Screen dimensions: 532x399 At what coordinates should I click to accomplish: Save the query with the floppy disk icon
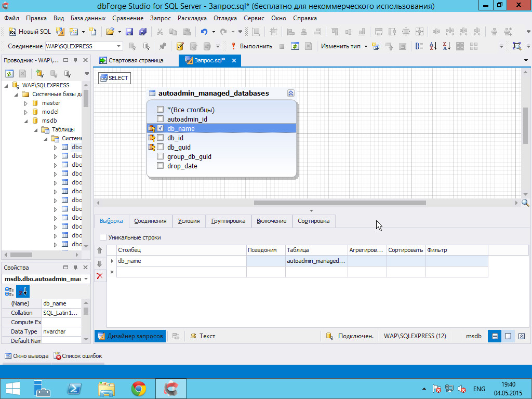point(129,32)
